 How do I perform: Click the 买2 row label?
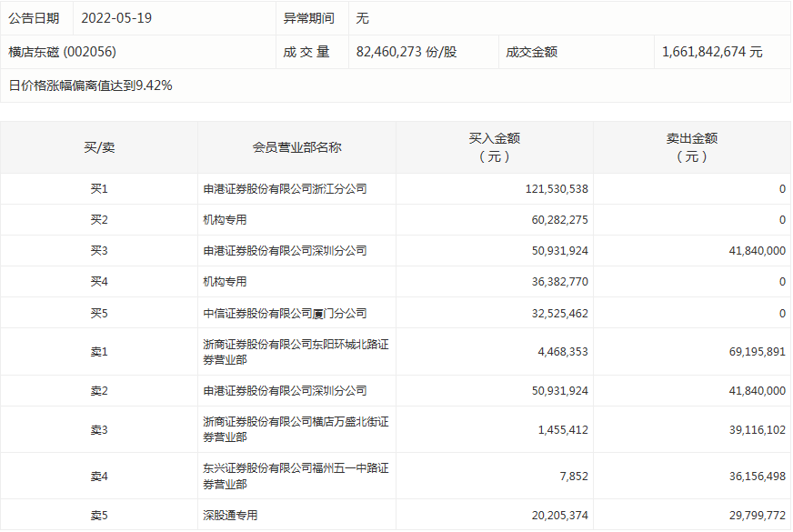[x=99, y=220]
